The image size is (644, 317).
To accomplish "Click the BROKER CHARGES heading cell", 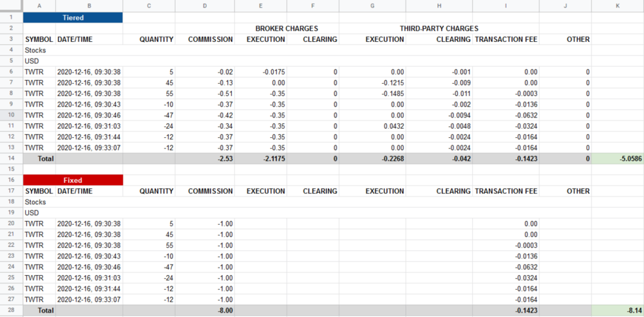I will pos(287,28).
